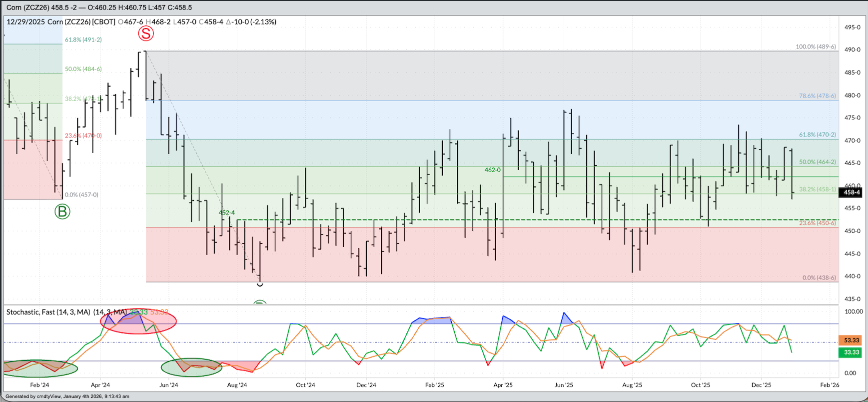This screenshot has width=868, height=402.
Task: Select the 100.0% (489-6) Fibonacci level label
Action: point(816,46)
